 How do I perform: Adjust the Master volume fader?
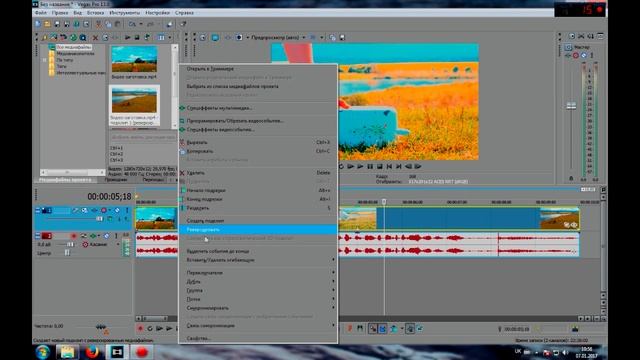point(571,106)
